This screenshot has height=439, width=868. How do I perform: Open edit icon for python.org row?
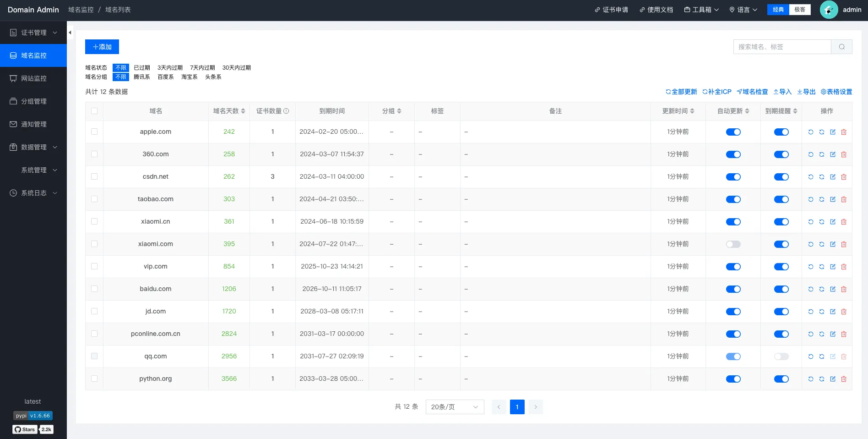pyautogui.click(x=833, y=379)
